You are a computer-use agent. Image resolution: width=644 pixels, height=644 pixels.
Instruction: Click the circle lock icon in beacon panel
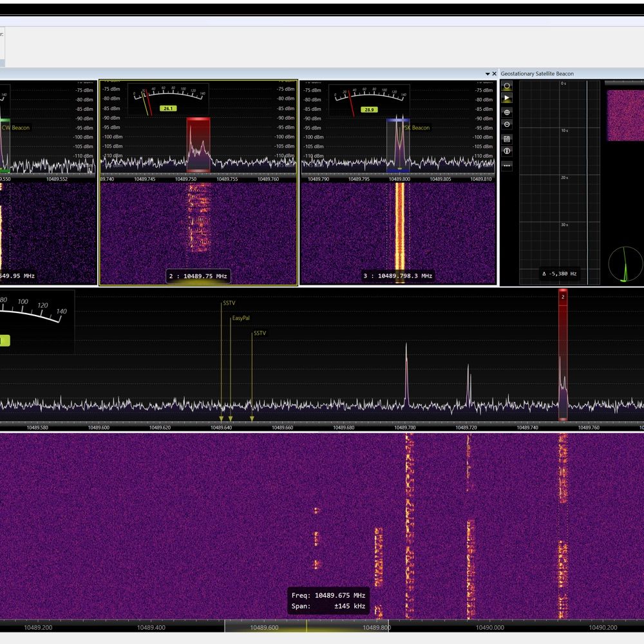coord(507,86)
